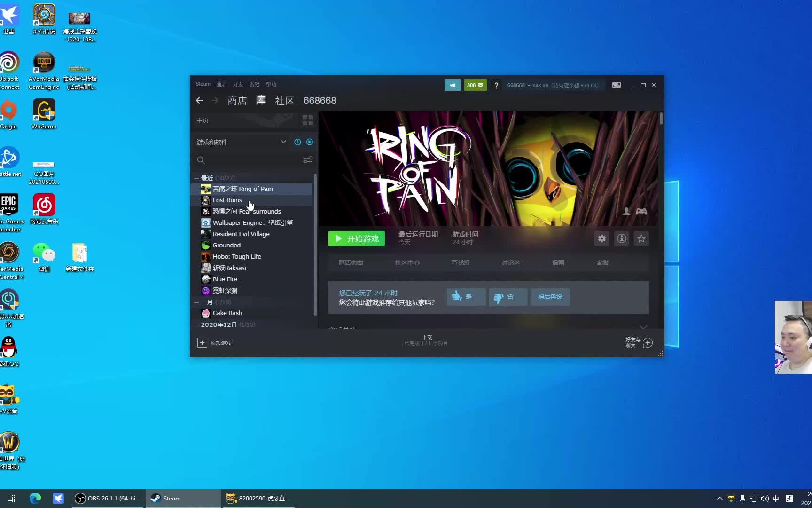Recommend the game with 是 thumbs up

click(466, 297)
